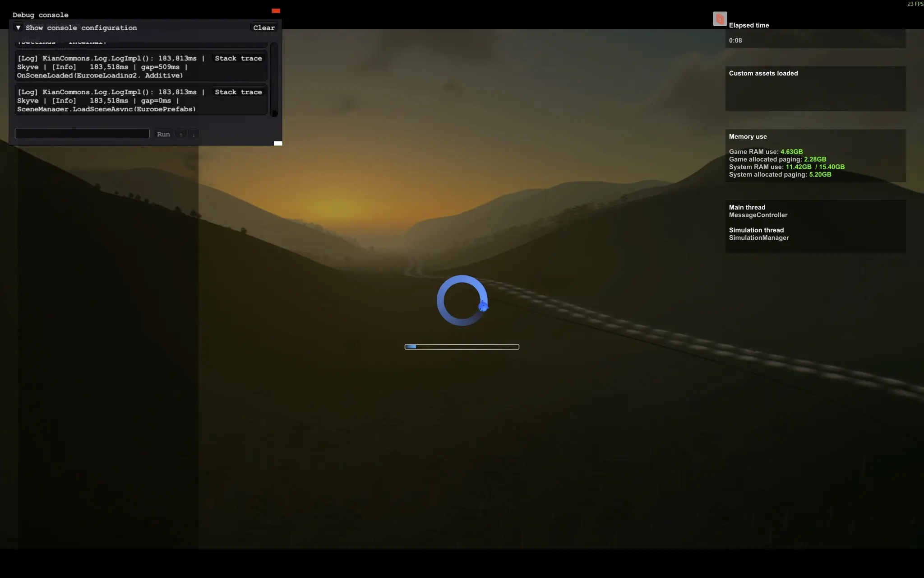Close Debug console with the red button
Viewport: 924px width, 578px height.
[x=276, y=11]
